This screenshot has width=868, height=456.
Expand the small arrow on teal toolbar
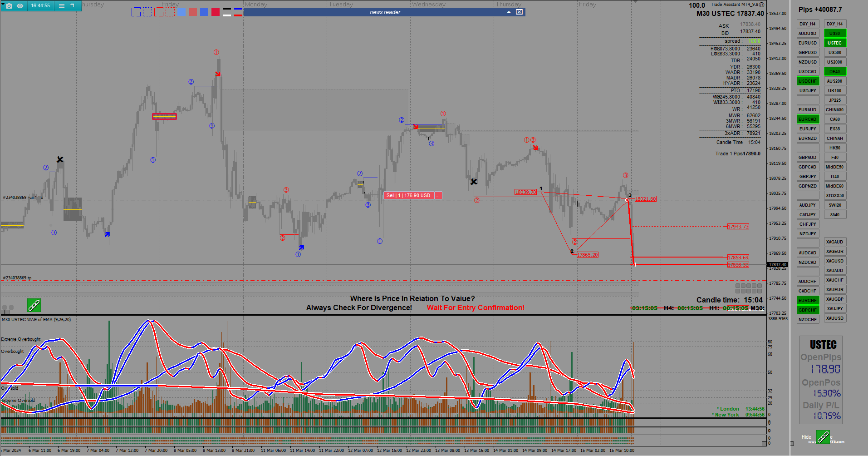click(3, 4)
